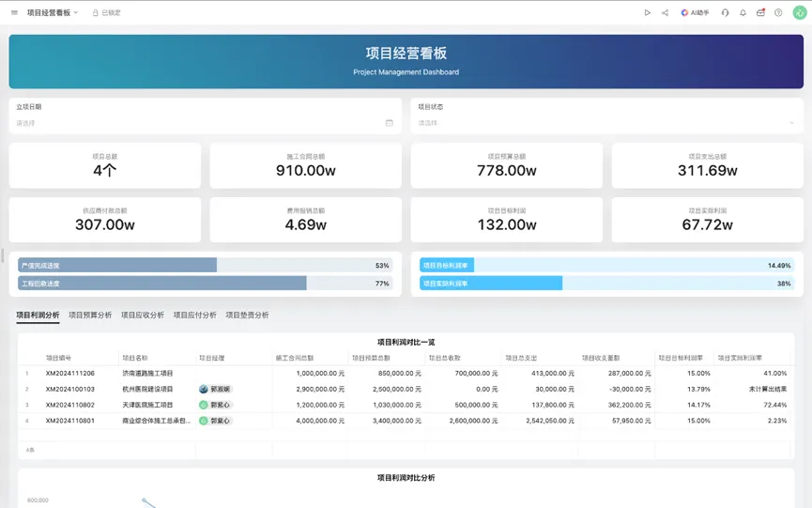Click project number XM2024111206 cell

pos(70,374)
